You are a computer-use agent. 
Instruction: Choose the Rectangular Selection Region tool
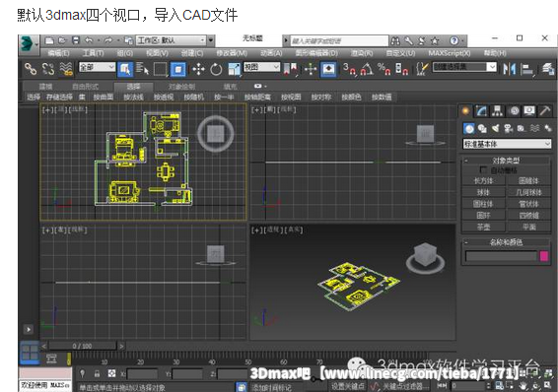point(160,69)
